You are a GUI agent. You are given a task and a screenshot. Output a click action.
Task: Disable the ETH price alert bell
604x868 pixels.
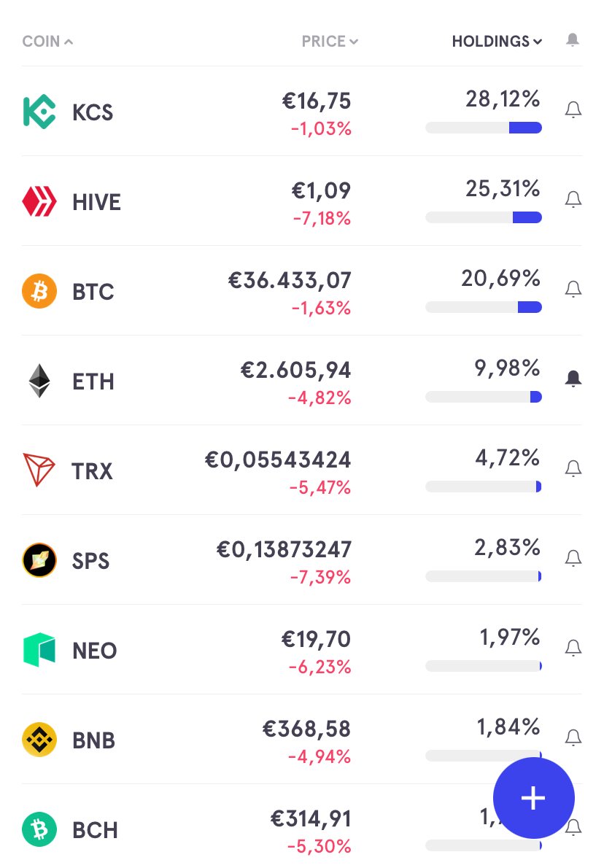click(x=573, y=379)
